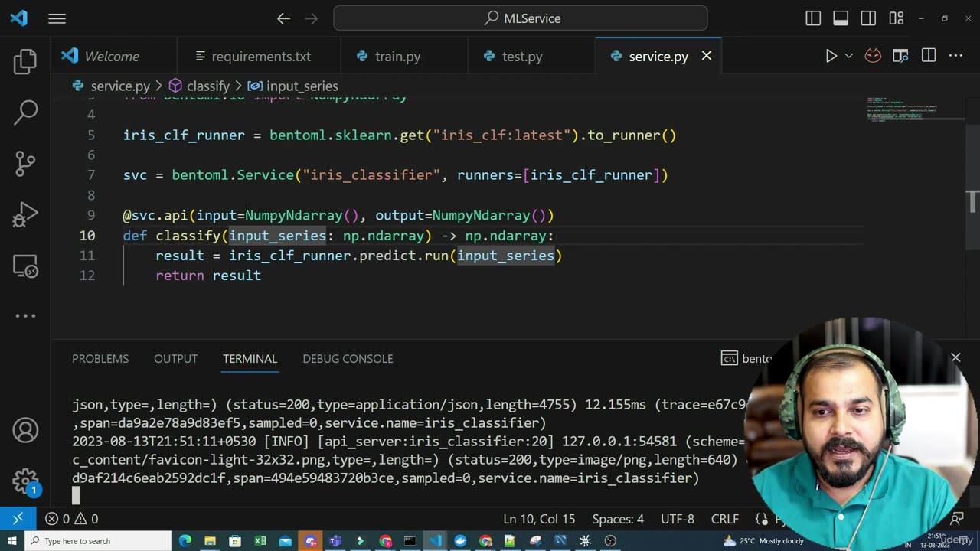Image resolution: width=980 pixels, height=551 pixels.
Task: Open errors and warnings count in status bar
Action: tap(71, 519)
